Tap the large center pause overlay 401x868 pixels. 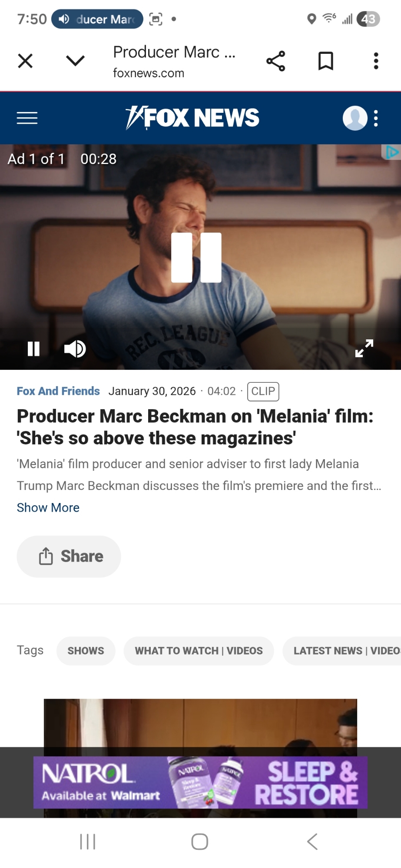(196, 258)
